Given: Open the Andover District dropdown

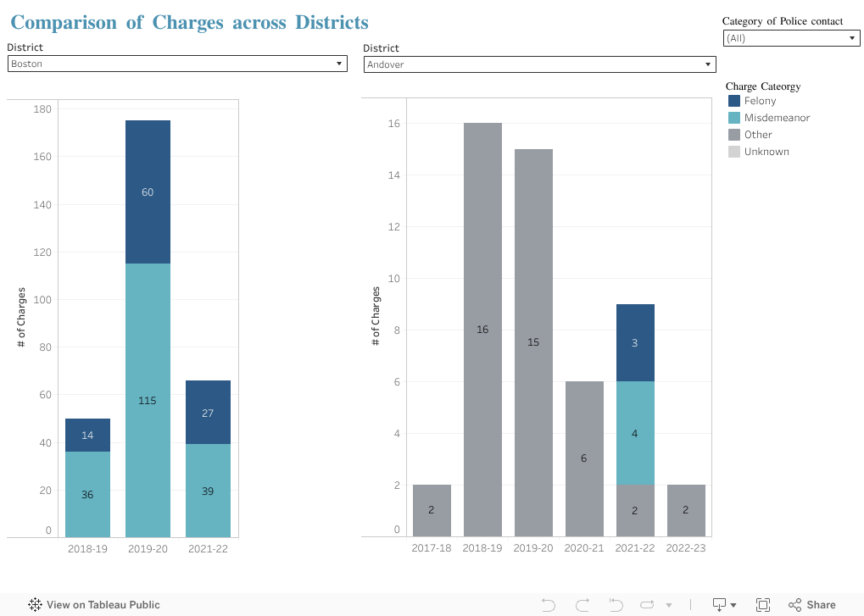Looking at the screenshot, I should coord(539,64).
